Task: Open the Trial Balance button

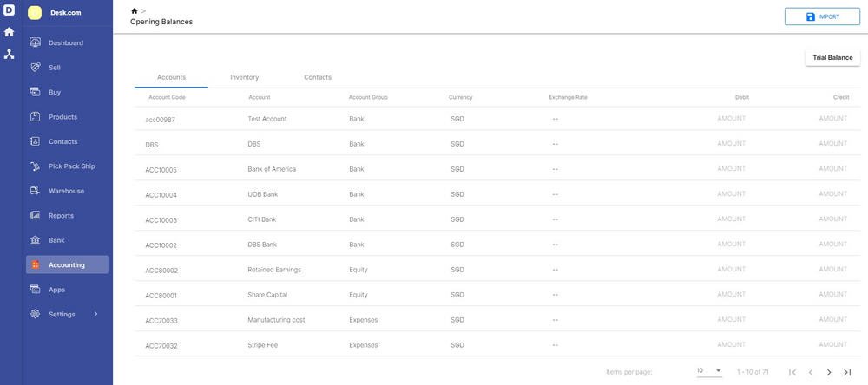Action: (832, 57)
